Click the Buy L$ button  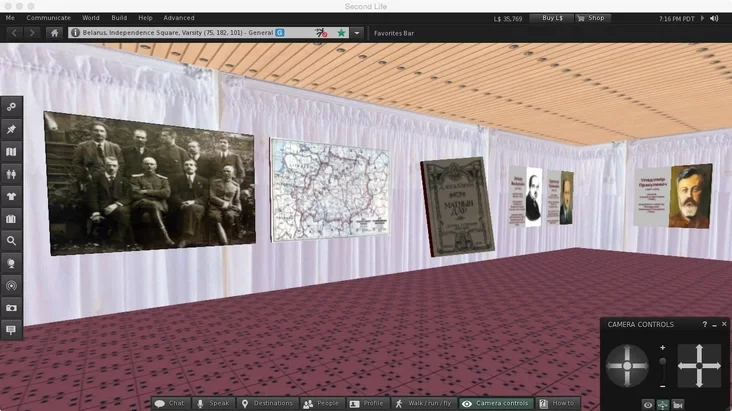pyautogui.click(x=552, y=18)
